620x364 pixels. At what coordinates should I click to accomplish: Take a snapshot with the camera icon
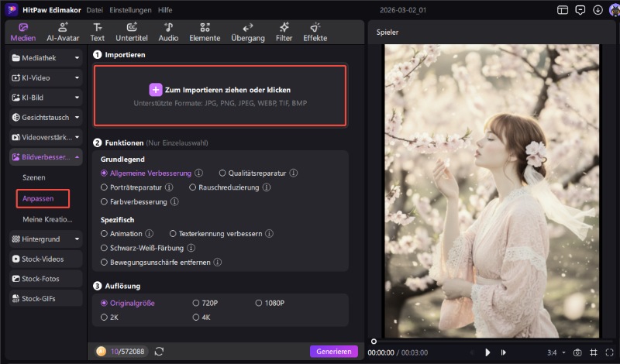point(577,352)
